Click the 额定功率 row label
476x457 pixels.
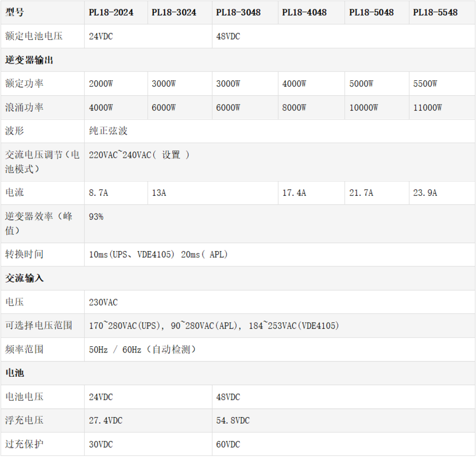(x=24, y=84)
